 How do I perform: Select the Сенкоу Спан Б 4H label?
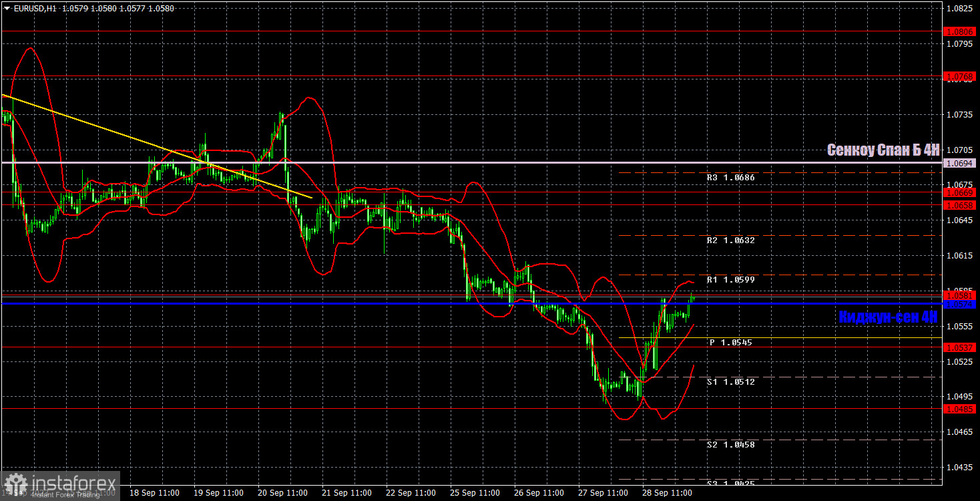(x=883, y=150)
